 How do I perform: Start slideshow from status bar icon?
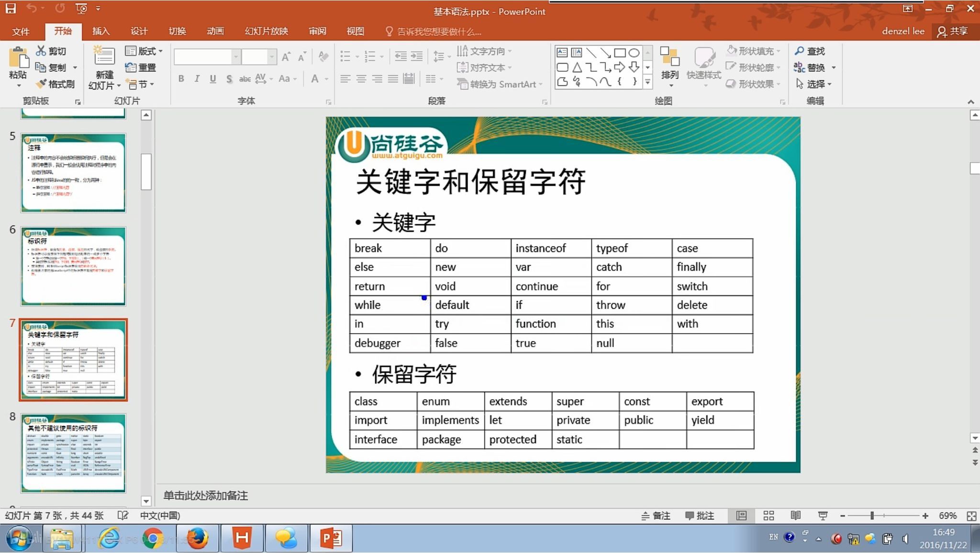(x=823, y=516)
